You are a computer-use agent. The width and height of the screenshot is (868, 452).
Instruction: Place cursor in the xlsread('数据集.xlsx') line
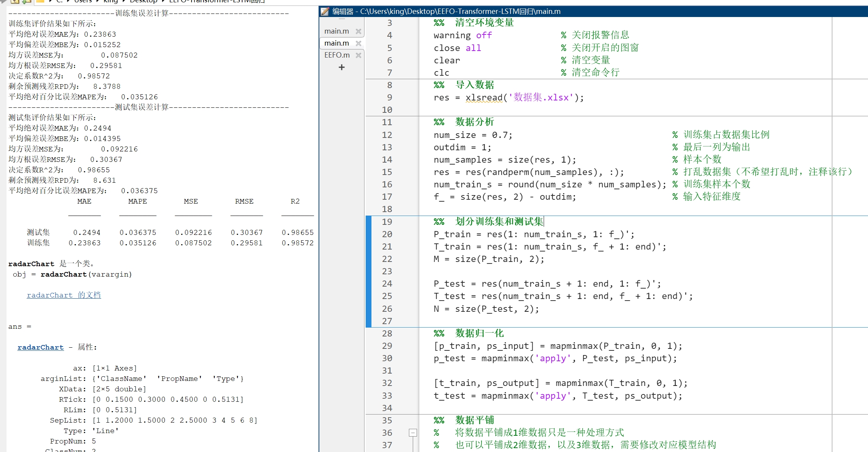509,97
